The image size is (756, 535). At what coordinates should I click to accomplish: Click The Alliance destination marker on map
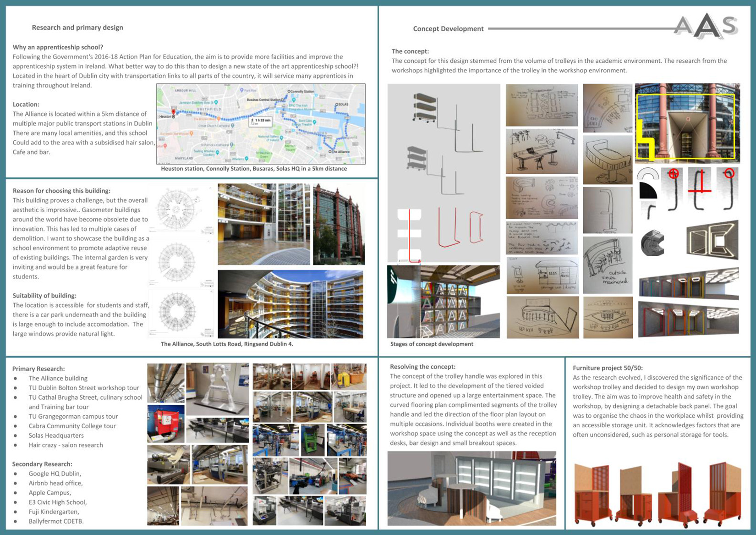[330, 151]
